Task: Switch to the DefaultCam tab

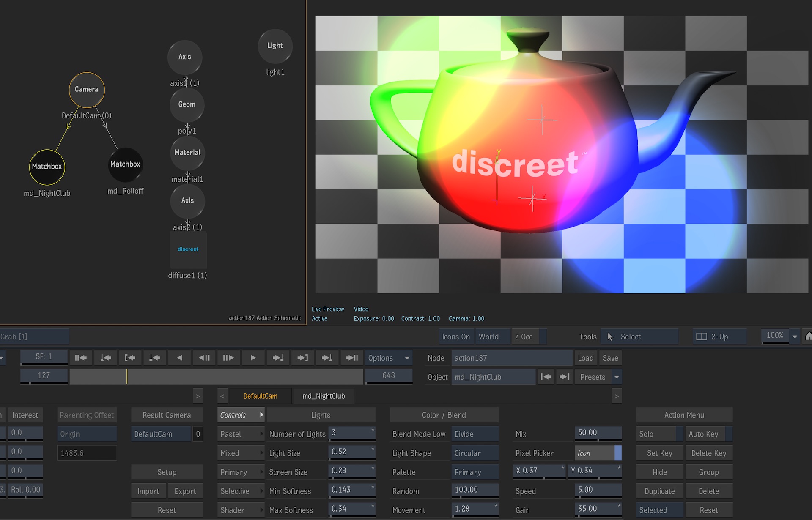Action: point(261,396)
